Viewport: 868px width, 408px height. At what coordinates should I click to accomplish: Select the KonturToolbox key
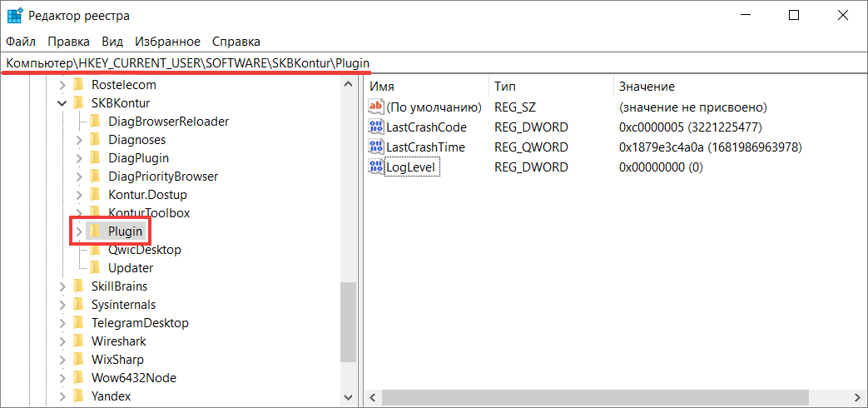[149, 213]
